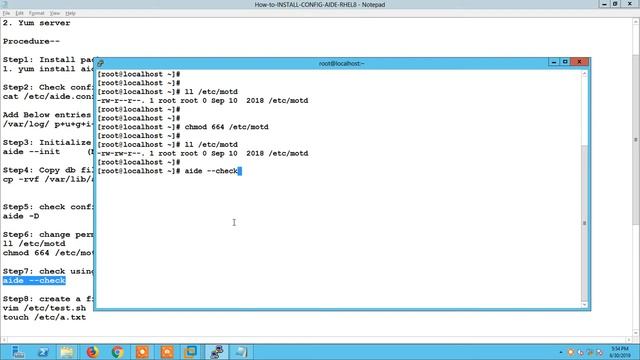Maximize the root@localhost terminal window
Image resolution: width=640 pixels, height=360 pixels.
[565, 62]
